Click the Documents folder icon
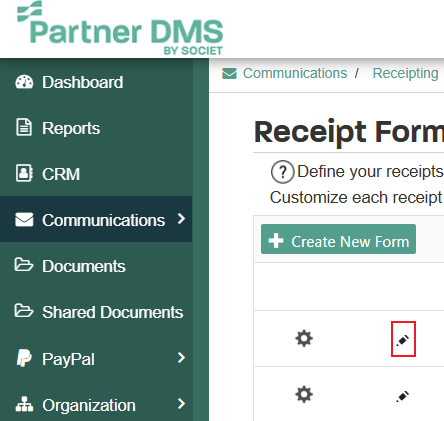 (x=24, y=265)
